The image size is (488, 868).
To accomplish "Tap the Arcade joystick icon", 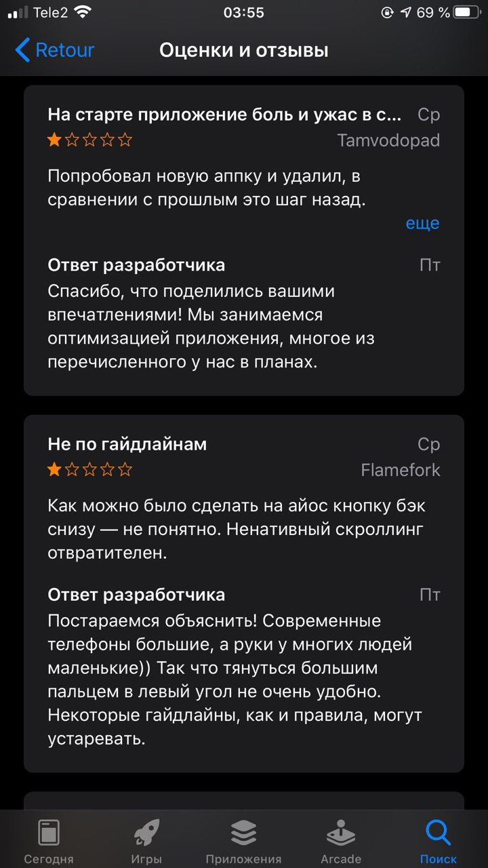I will pos(341,831).
